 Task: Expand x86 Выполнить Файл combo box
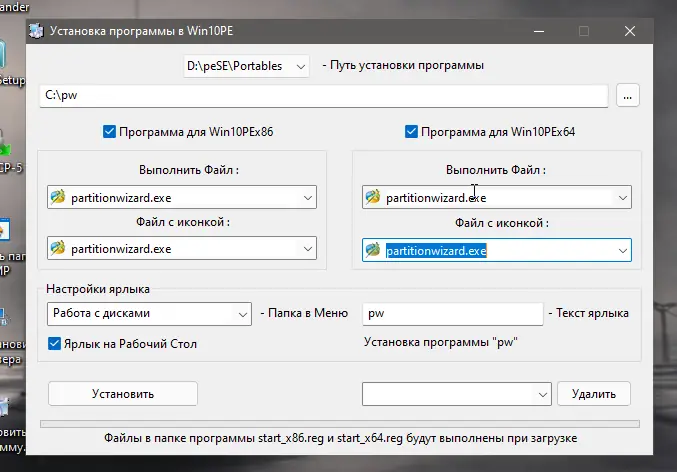click(x=307, y=198)
